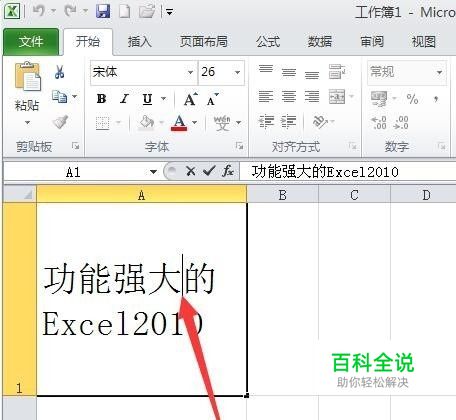The height and width of the screenshot is (420, 456).
Task: Click the Increase Decimal icon
Action: click(x=379, y=123)
